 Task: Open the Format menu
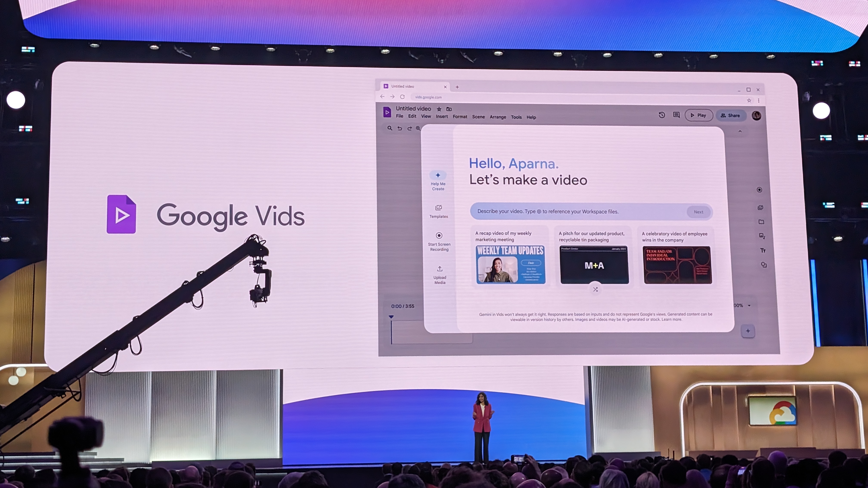tap(460, 117)
